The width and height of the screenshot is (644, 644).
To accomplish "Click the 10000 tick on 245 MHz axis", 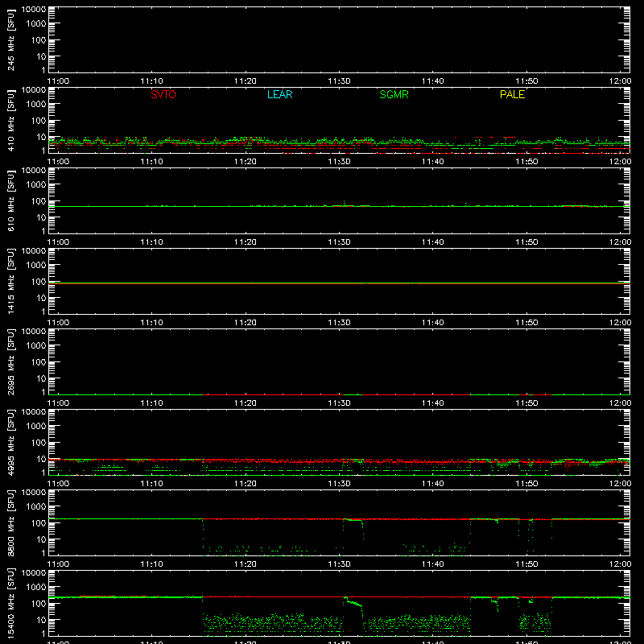I will pyautogui.click(x=34, y=10).
